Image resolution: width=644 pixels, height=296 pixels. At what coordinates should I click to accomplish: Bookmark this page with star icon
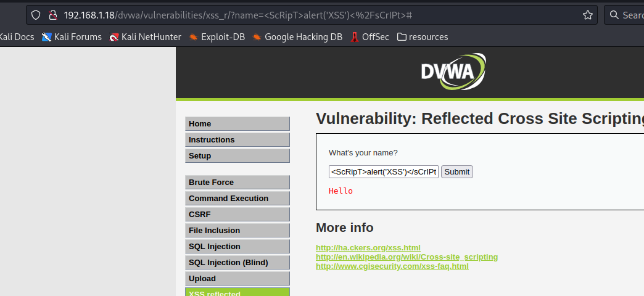(x=588, y=15)
